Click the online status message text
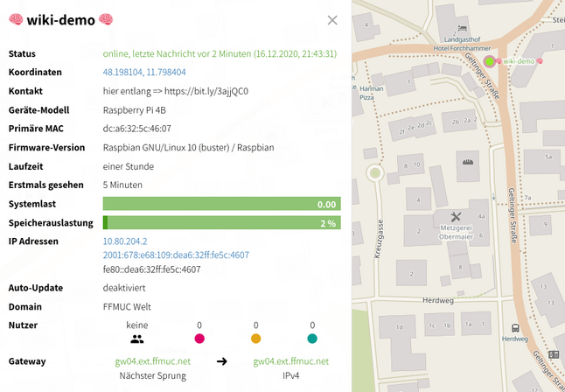The height and width of the screenshot is (392, 565). tap(220, 53)
